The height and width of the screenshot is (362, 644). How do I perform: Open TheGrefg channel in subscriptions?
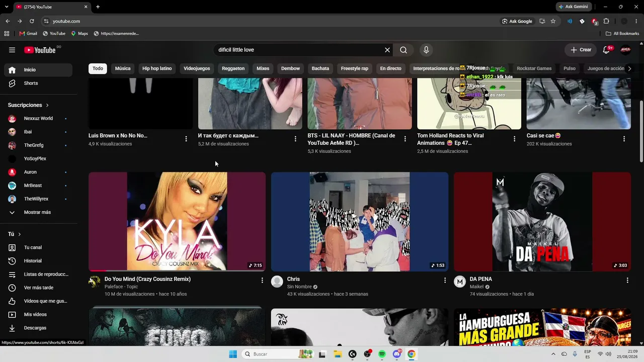[x=38, y=145]
